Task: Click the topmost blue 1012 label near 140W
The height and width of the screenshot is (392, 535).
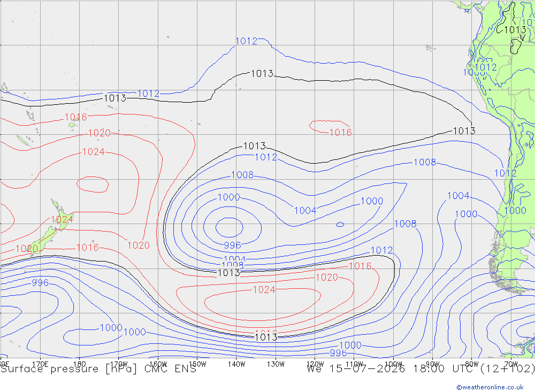Action: tap(246, 41)
